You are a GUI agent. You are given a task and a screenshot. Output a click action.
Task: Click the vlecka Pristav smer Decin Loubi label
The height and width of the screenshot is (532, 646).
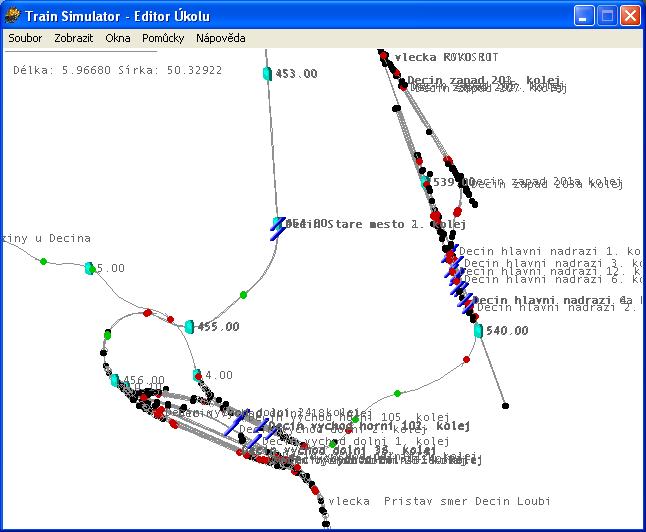[439, 501]
